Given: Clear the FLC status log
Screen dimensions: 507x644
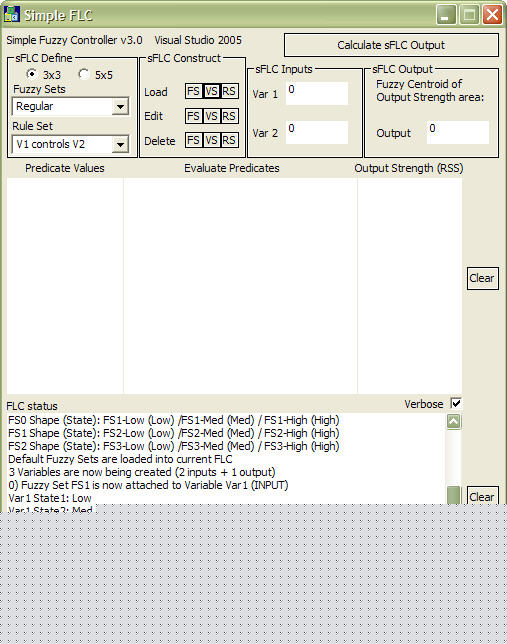Looking at the screenshot, I should point(482,496).
